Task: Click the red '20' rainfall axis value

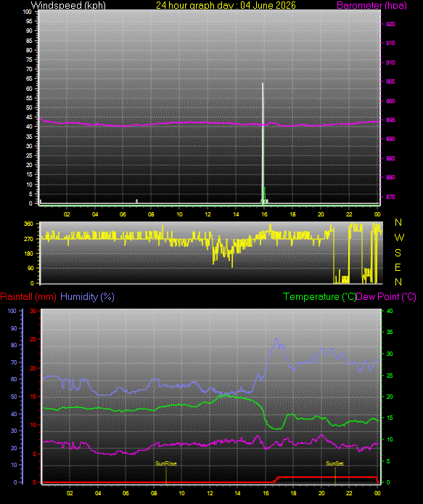Action: pyautogui.click(x=33, y=368)
